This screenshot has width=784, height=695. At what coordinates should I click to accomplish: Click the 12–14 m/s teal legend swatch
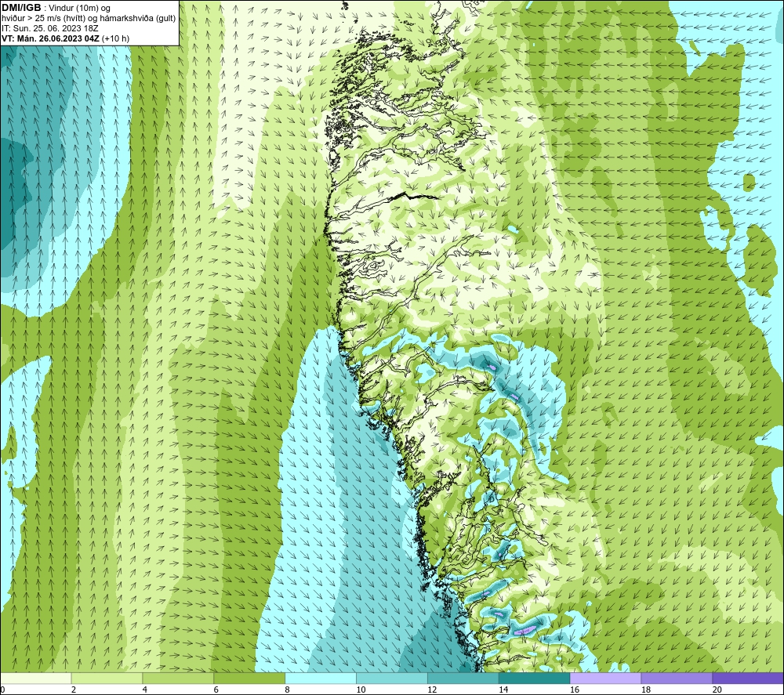(x=463, y=678)
